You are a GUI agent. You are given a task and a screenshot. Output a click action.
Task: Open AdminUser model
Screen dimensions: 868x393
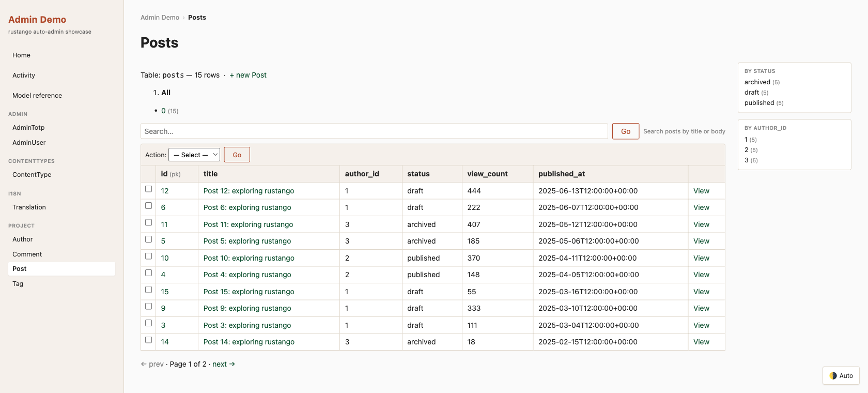tap(61, 143)
